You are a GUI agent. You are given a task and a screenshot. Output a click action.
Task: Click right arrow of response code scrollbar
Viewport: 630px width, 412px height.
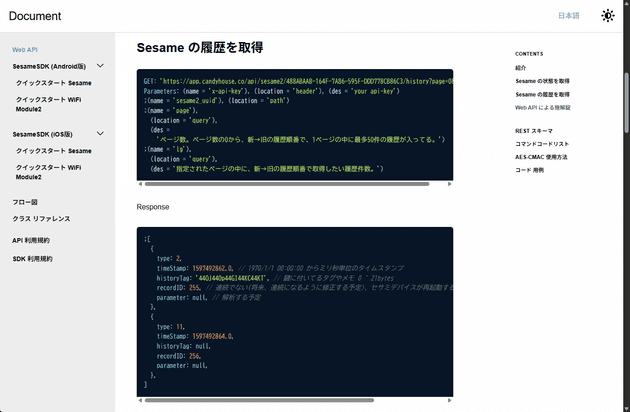[x=449, y=400]
